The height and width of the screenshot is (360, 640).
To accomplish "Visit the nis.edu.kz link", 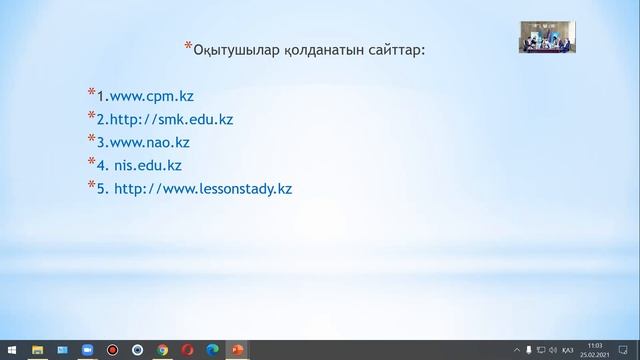I will click(x=148, y=165).
